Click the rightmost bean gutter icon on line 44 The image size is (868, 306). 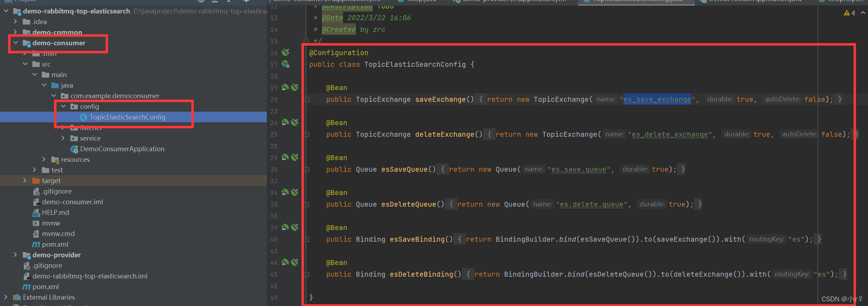pyautogui.click(x=295, y=262)
